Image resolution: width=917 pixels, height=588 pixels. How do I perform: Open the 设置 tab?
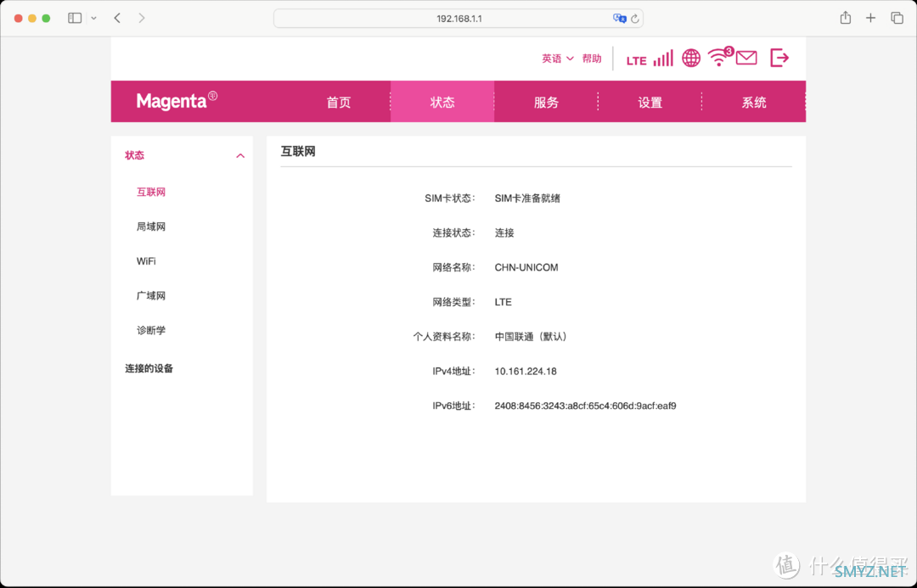(x=650, y=102)
